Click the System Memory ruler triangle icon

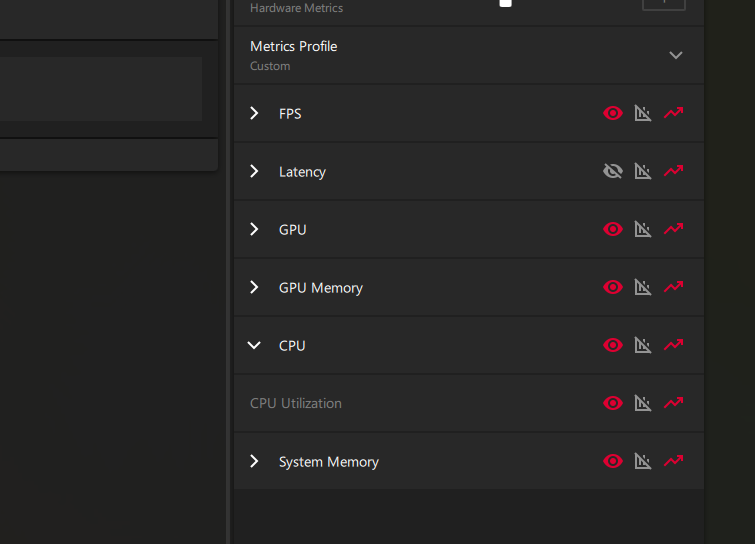tap(643, 461)
